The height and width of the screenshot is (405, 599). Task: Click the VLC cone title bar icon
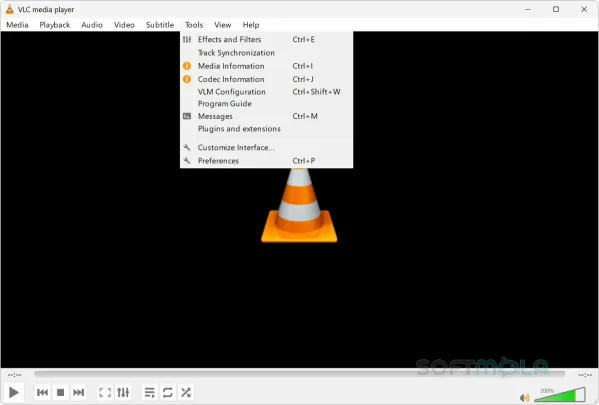pyautogui.click(x=10, y=9)
